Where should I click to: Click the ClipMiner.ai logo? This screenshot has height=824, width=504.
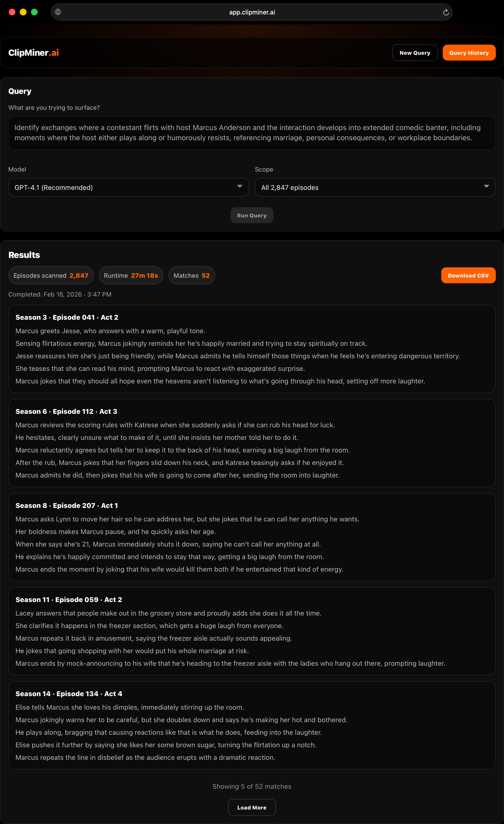point(34,52)
